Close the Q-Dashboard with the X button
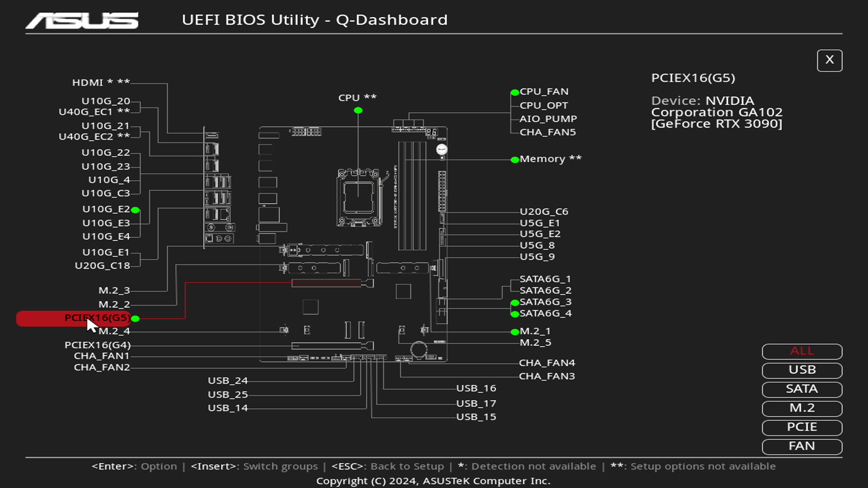Viewport: 868px width, 488px height. pyautogui.click(x=830, y=60)
